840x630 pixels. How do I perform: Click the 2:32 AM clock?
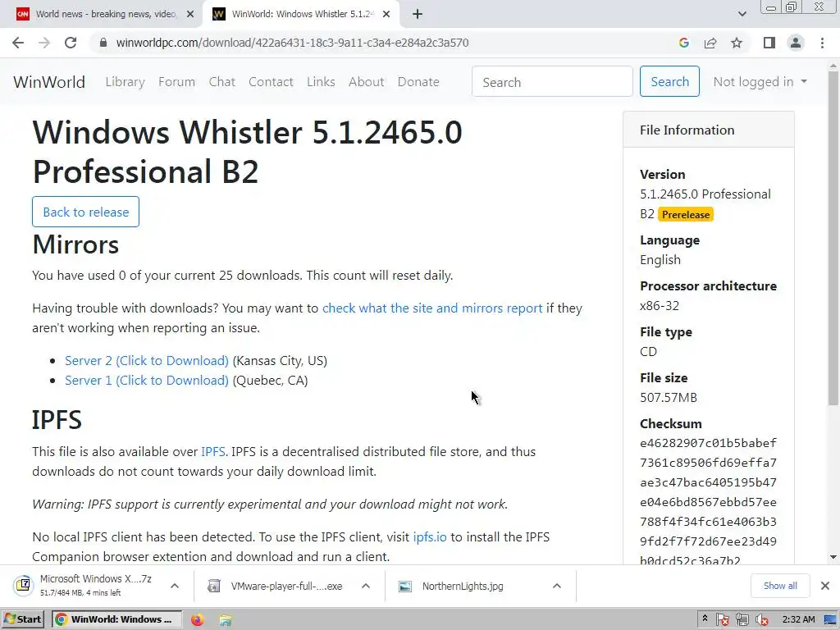pos(799,620)
